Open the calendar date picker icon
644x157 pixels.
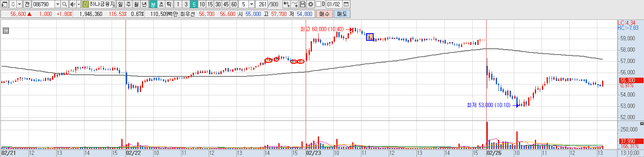(346, 4)
